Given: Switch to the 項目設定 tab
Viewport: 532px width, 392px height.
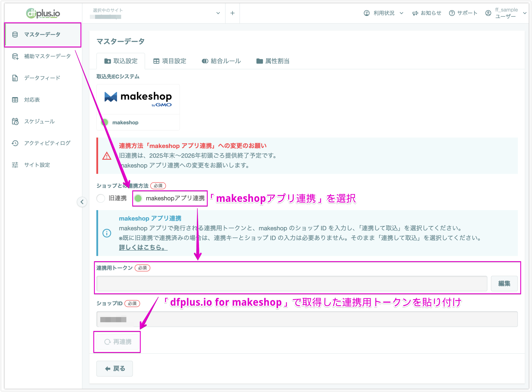Looking at the screenshot, I should [x=170, y=61].
